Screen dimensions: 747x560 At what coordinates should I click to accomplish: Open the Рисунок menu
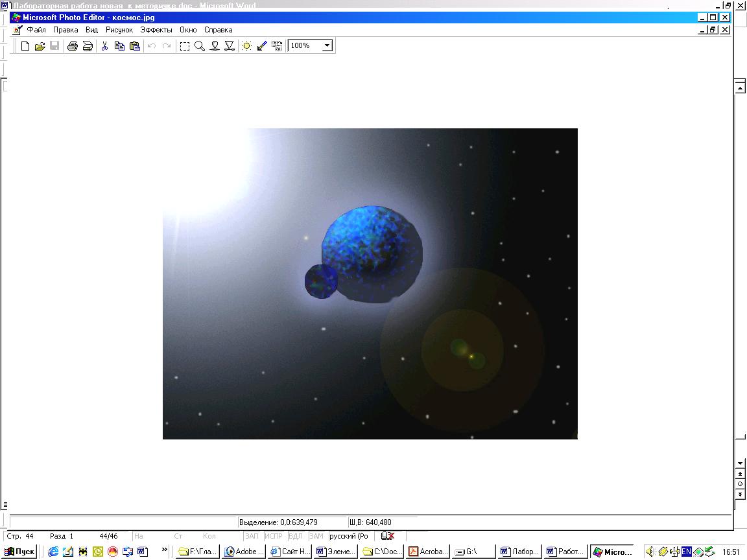pyautogui.click(x=119, y=30)
